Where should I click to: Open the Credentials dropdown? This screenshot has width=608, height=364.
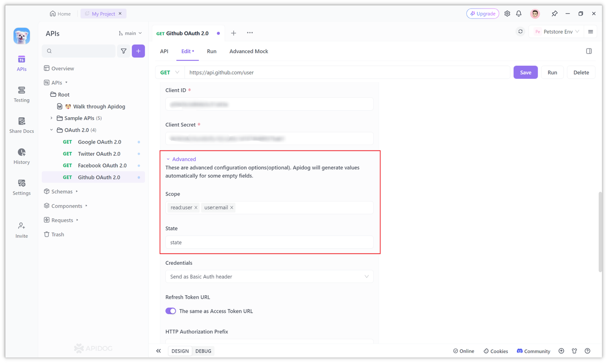pyautogui.click(x=269, y=277)
